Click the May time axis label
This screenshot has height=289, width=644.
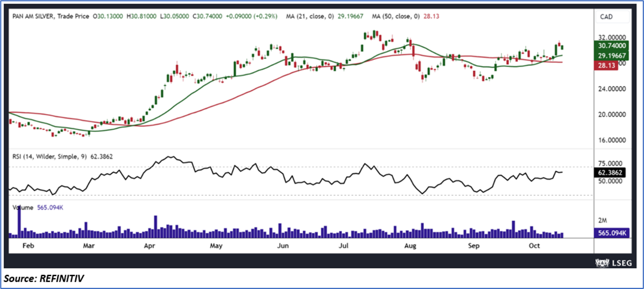pos(216,246)
